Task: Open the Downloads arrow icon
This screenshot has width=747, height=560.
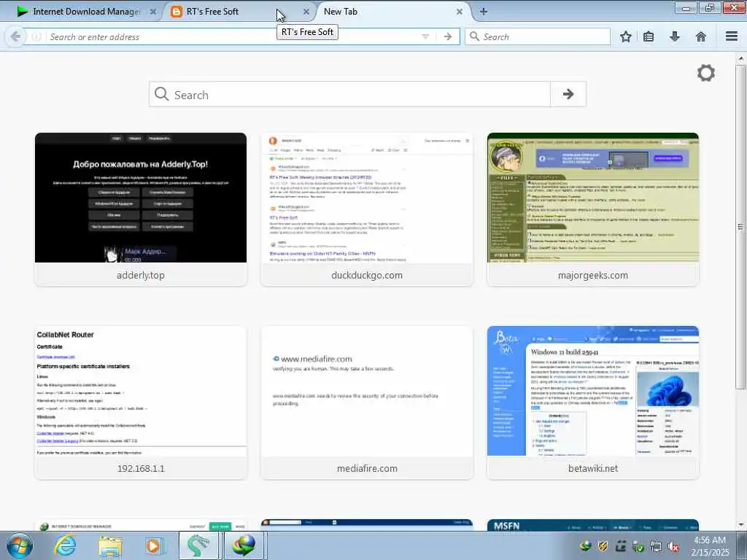Action: click(x=675, y=36)
